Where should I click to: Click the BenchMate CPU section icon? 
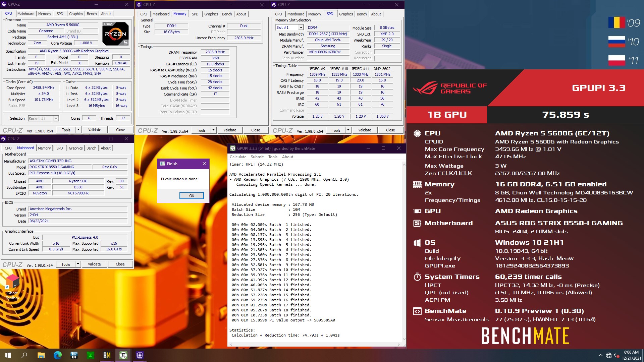click(417, 133)
